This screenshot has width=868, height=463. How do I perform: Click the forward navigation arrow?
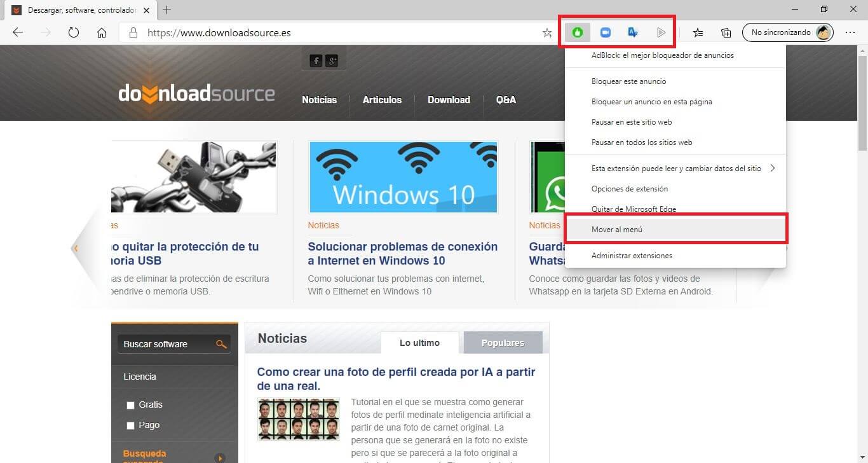point(46,32)
